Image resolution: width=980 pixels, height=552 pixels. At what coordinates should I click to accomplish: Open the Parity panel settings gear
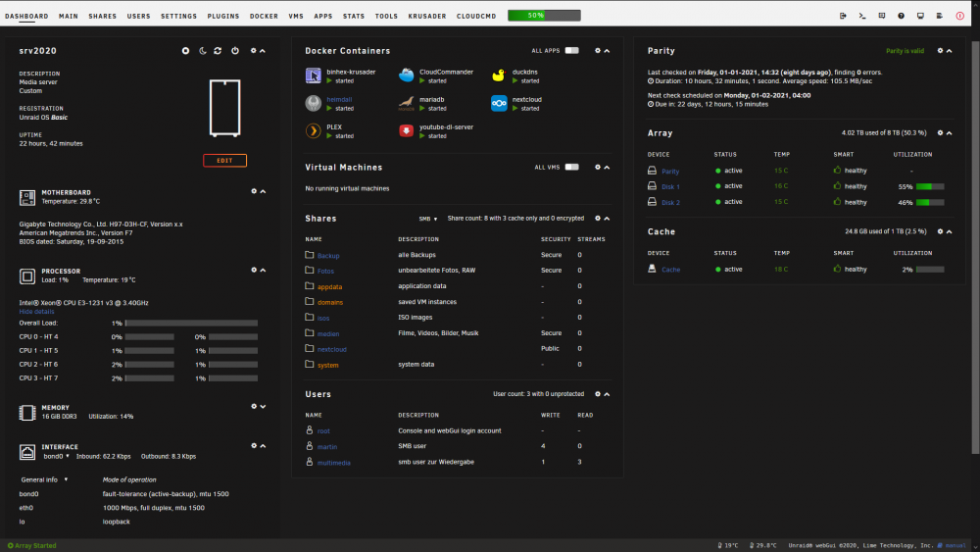[x=940, y=51]
